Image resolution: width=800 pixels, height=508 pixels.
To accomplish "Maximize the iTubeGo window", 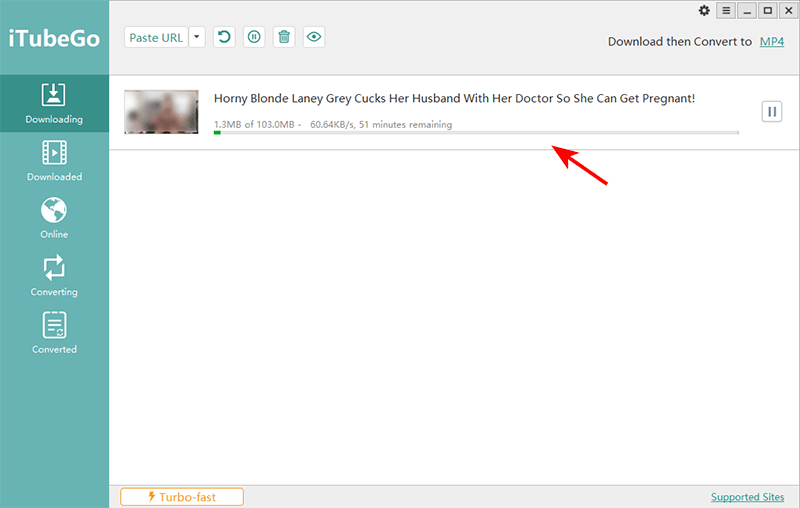I will 767,11.
